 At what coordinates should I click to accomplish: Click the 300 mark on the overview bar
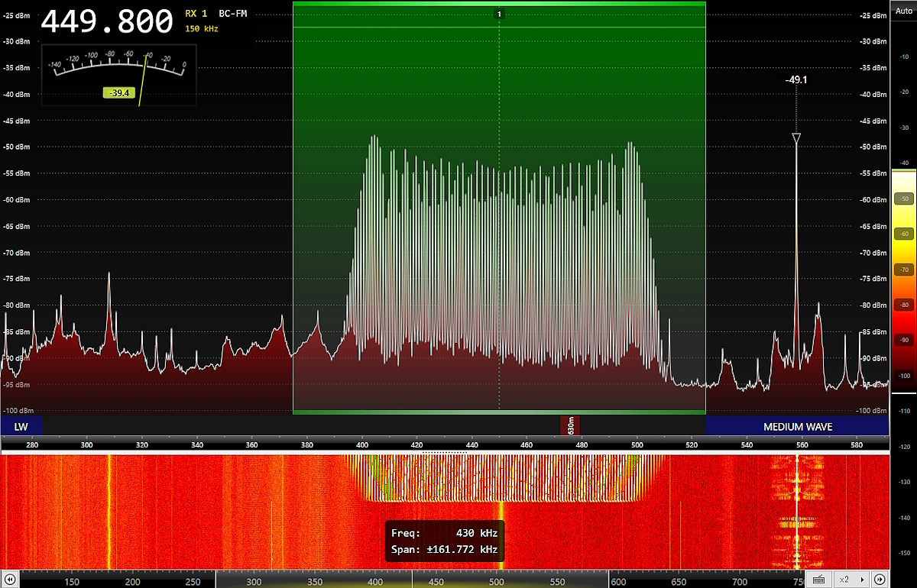click(x=254, y=581)
